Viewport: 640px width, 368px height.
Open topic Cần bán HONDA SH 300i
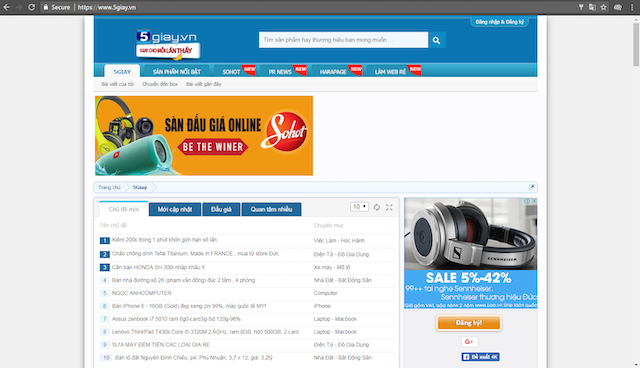(x=158, y=267)
